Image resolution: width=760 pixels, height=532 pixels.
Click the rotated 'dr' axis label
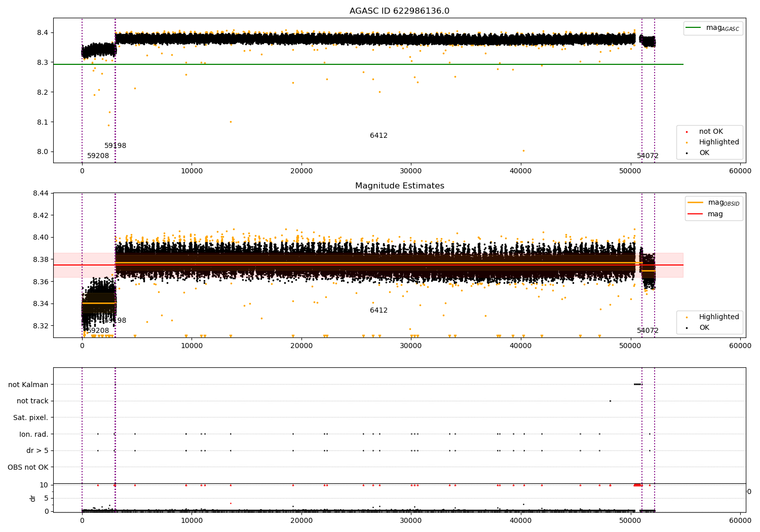coord(32,498)
